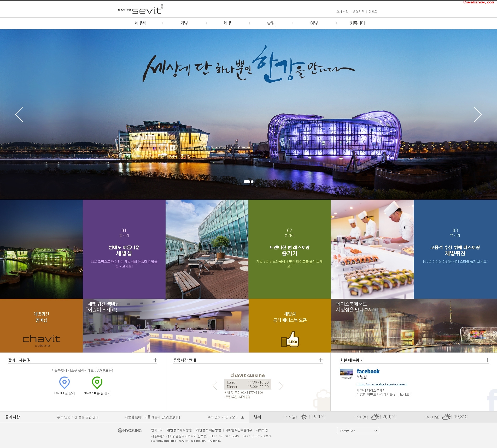This screenshot has height=448, width=497.
Task: Open the 개인정보취급방침 footer link
Action: pyautogui.click(x=208, y=430)
